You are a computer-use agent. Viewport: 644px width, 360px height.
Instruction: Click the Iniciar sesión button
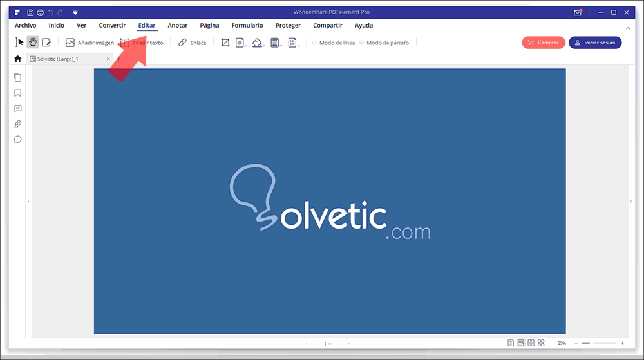tap(595, 43)
